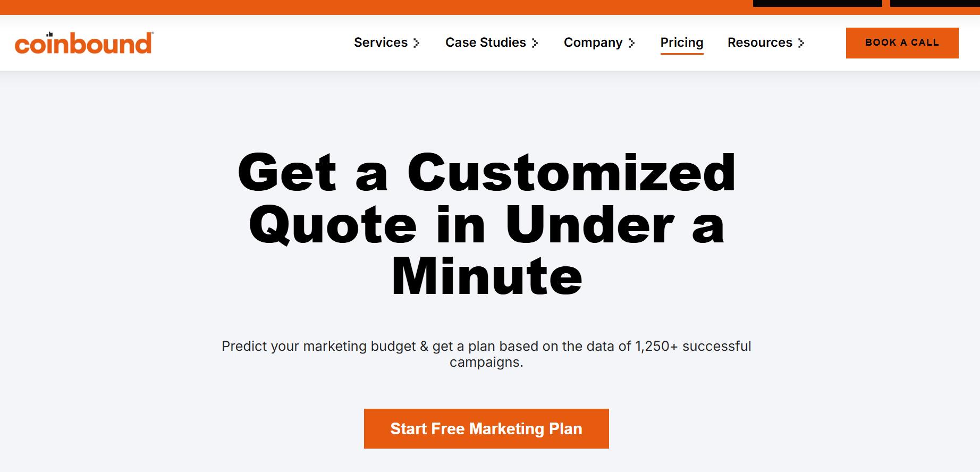Click the tiny bar-chart icon above the logo's letter i
This screenshot has height=472, width=980.
tap(49, 35)
